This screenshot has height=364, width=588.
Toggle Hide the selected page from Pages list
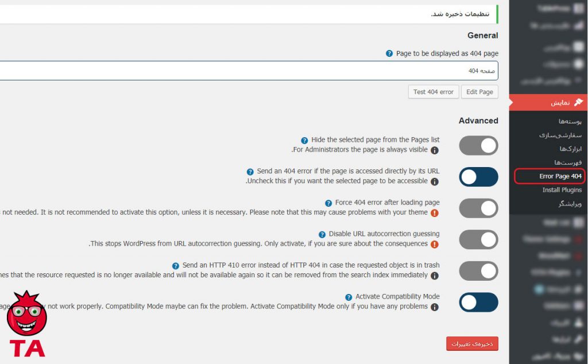478,146
